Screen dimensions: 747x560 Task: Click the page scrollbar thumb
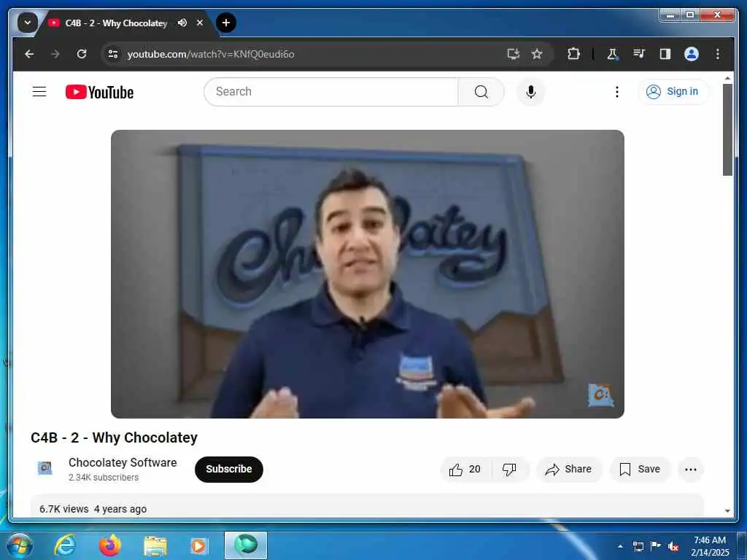727,130
